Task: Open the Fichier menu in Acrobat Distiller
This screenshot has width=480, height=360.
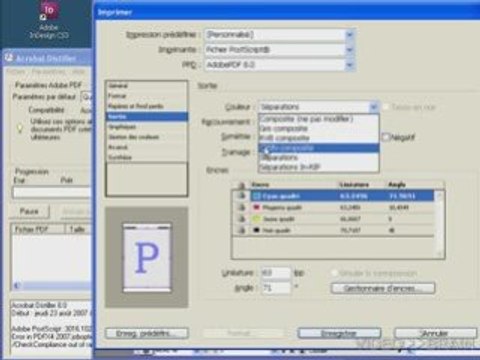Action: click(16, 72)
